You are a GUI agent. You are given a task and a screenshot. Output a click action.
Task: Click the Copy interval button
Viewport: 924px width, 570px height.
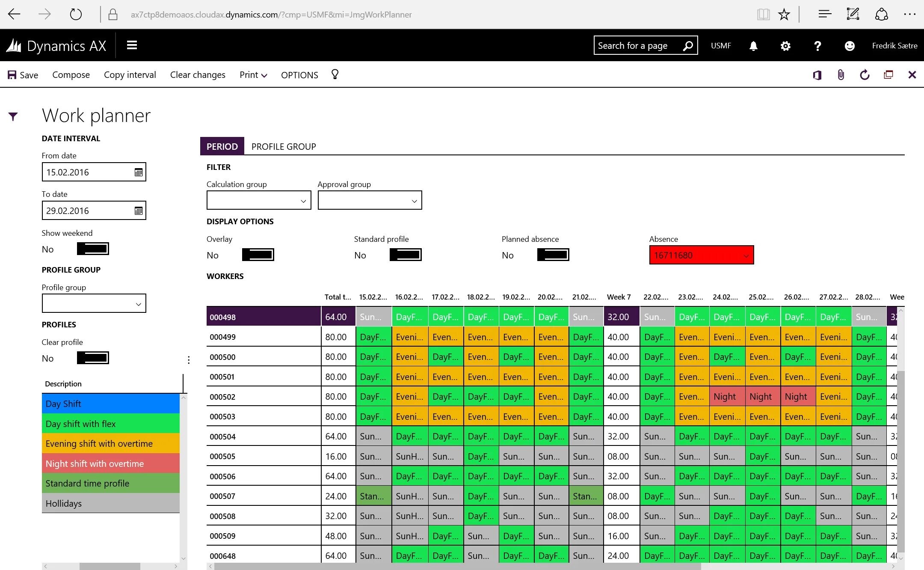click(130, 75)
